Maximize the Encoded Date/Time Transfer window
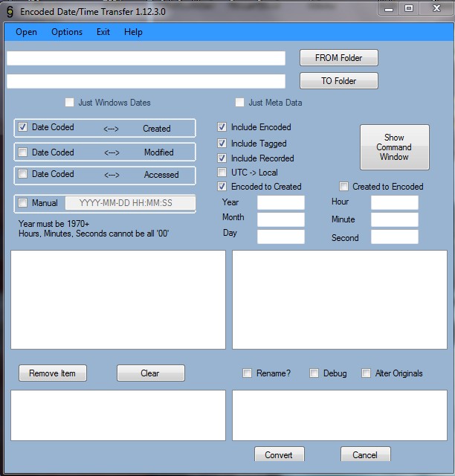Image resolution: width=455 pixels, height=476 pixels. click(409, 9)
